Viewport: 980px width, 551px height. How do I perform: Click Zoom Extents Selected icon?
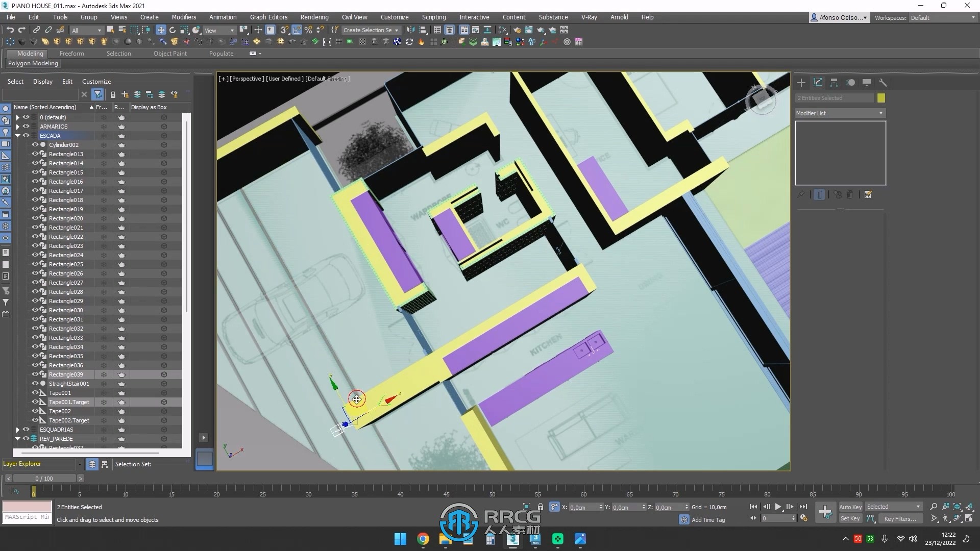957,507
